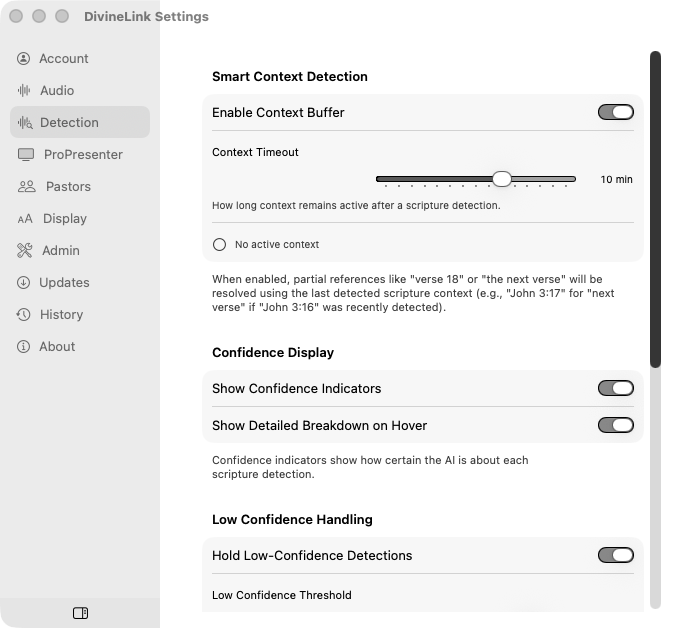The width and height of the screenshot is (680, 628).
Task: Click the Admin tools icon
Action: (x=25, y=250)
